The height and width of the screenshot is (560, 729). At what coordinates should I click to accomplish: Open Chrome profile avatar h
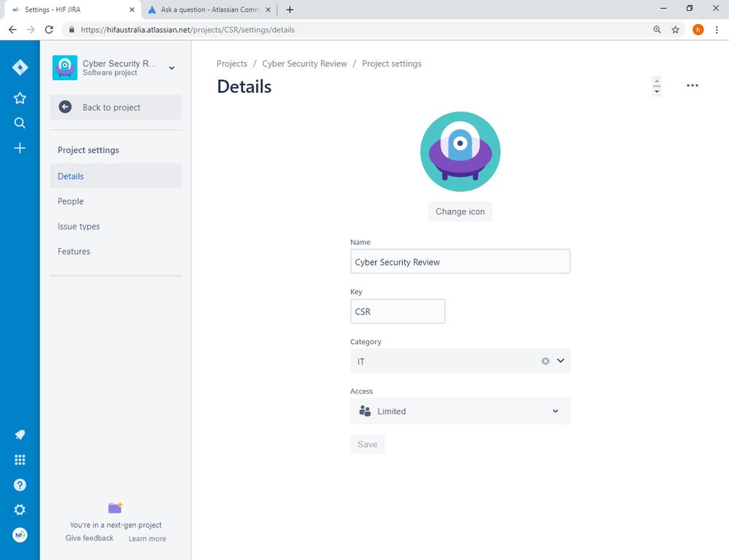point(698,30)
